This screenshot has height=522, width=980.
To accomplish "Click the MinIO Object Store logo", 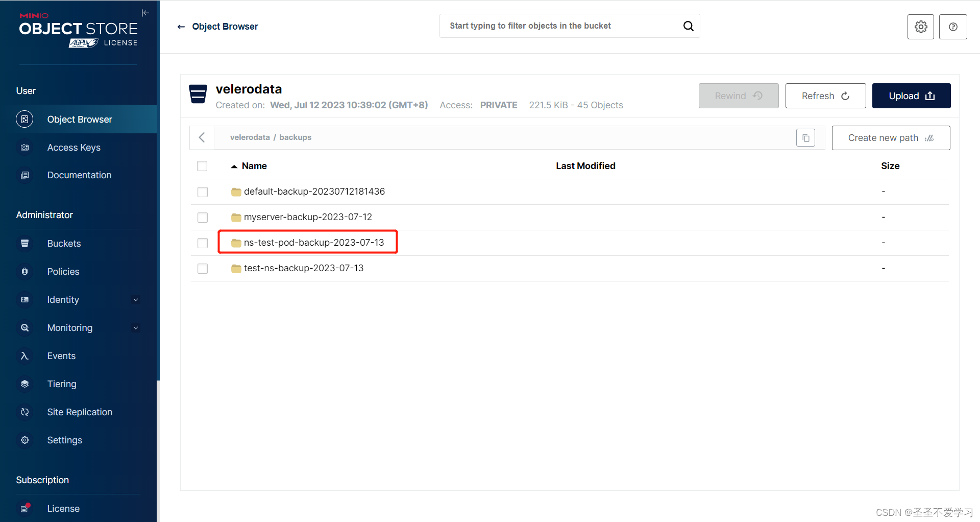I will coord(79,31).
